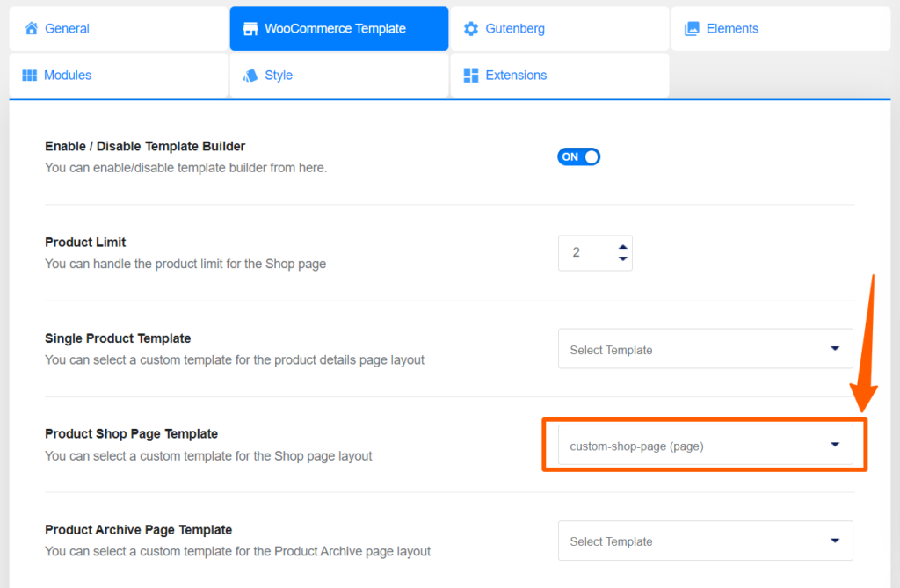Screen dimensions: 900x588
Task: Click the Product Limit number field
Action: (x=595, y=252)
